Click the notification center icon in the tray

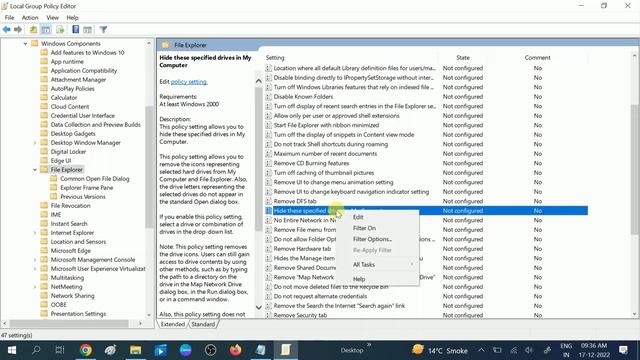point(623,350)
